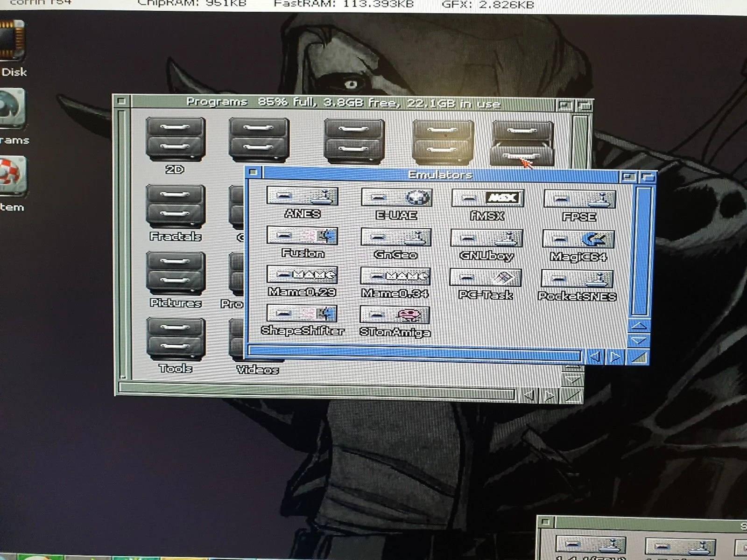Select the GNUboy drawer icon

[486, 238]
